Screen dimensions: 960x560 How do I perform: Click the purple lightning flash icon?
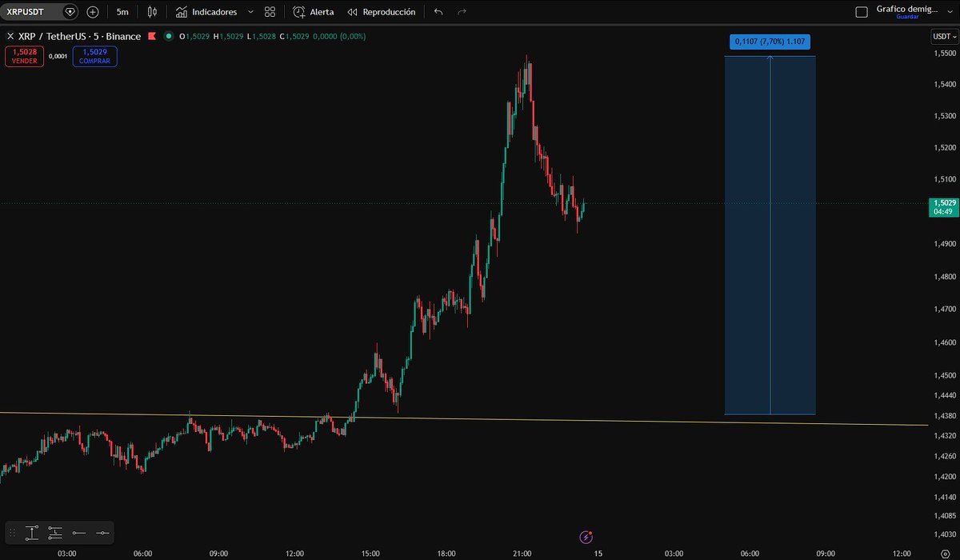click(x=586, y=537)
